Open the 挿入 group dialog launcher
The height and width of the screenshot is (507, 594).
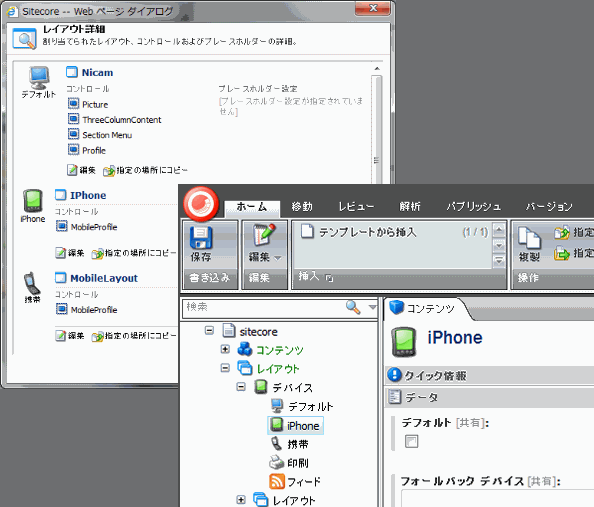(329, 279)
